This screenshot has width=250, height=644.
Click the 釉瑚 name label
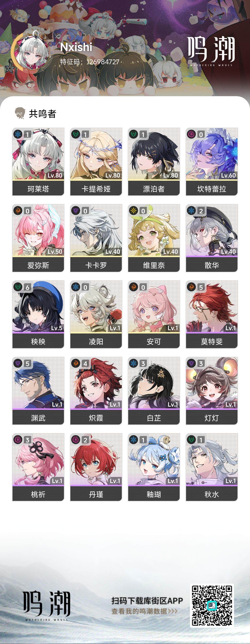click(x=154, y=494)
